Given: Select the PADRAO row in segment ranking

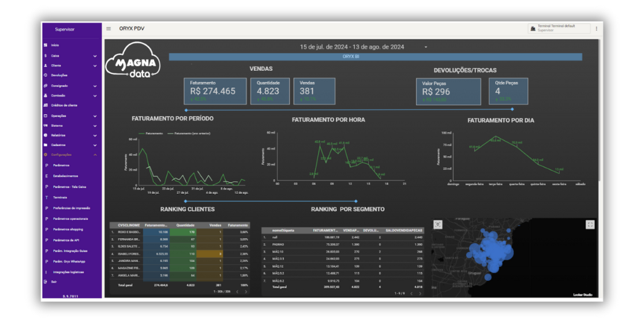Looking at the screenshot, I should pyautogui.click(x=343, y=245).
